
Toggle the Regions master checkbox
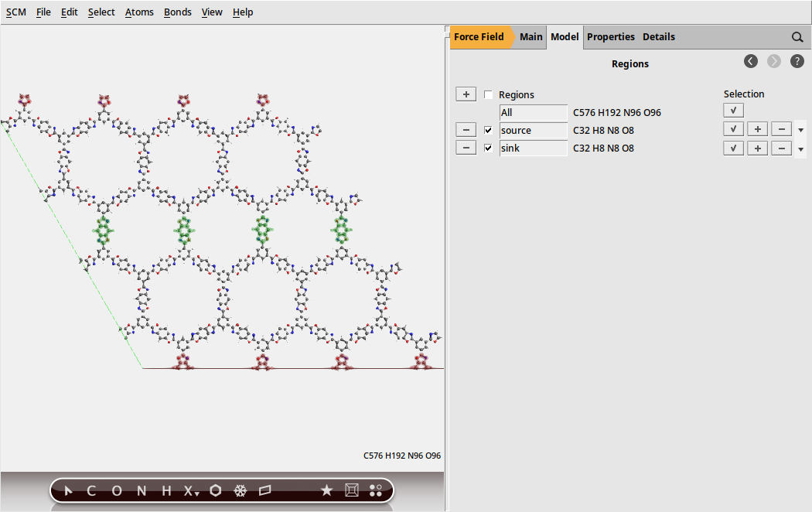point(488,94)
